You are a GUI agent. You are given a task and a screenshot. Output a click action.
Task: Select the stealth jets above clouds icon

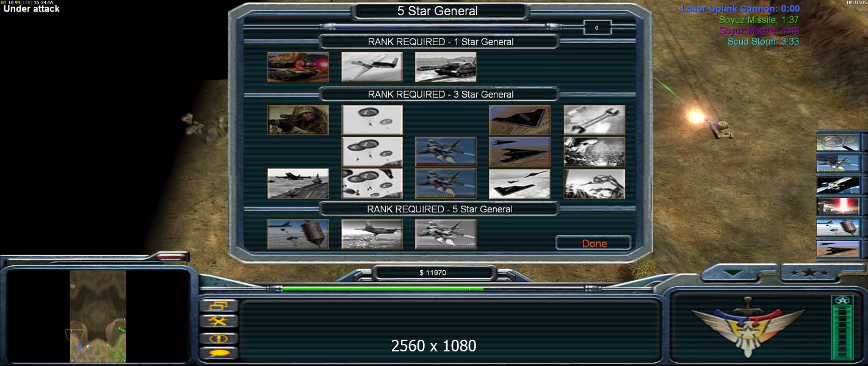tap(519, 184)
